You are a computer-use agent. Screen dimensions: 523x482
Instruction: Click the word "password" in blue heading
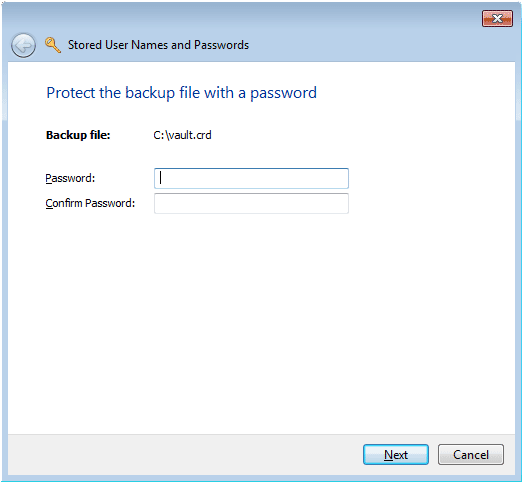tap(283, 93)
